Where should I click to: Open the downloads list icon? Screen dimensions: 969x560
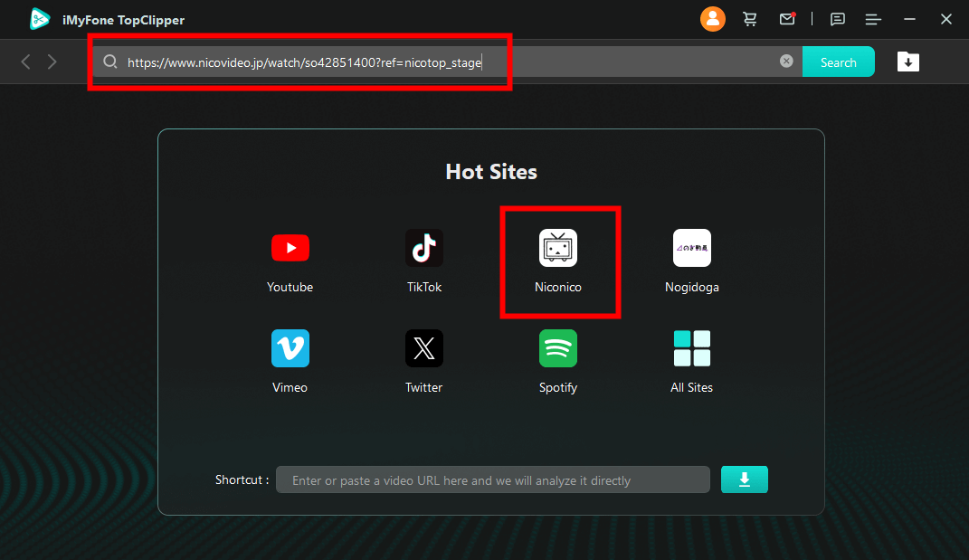pos(907,62)
